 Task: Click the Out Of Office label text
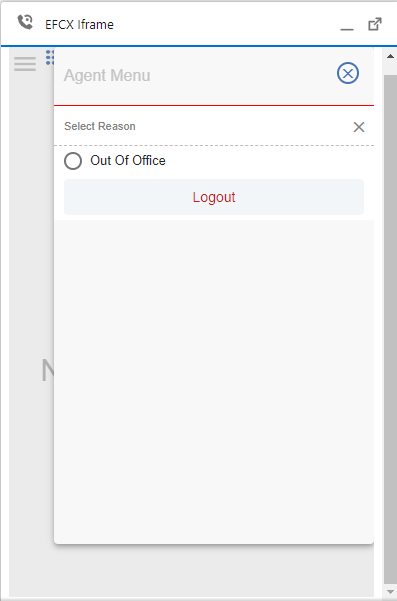[x=128, y=160]
